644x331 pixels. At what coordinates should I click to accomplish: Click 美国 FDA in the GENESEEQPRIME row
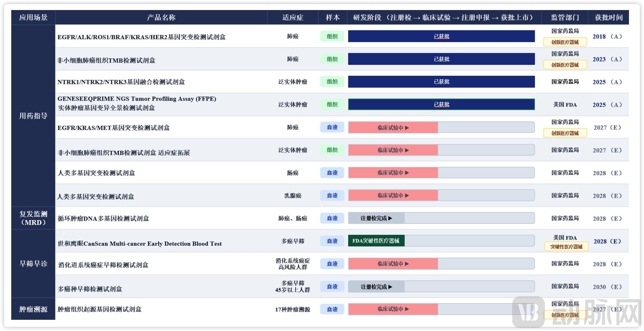pyautogui.click(x=565, y=104)
